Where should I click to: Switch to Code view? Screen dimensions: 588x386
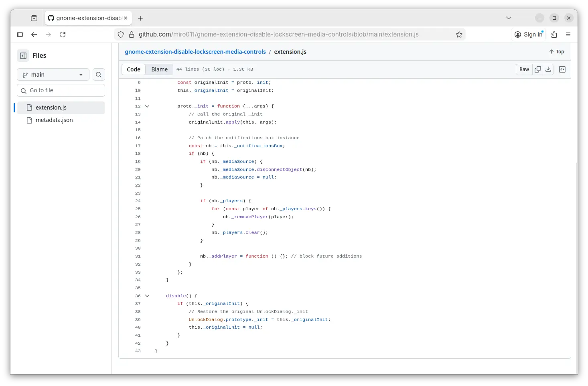click(x=134, y=69)
